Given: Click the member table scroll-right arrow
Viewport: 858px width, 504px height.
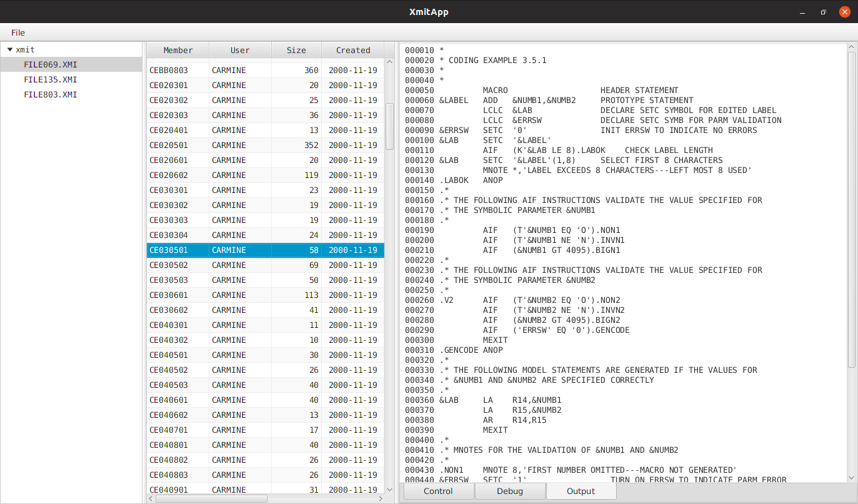Looking at the screenshot, I should click(381, 499).
